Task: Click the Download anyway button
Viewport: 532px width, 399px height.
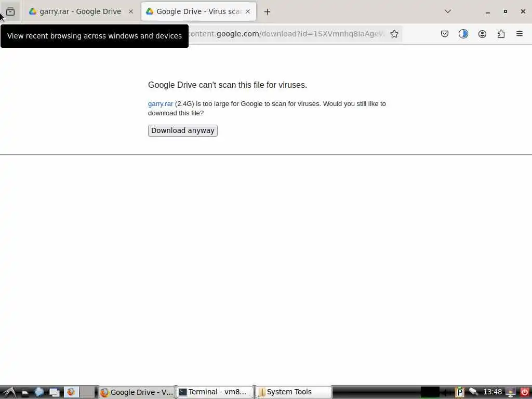Action: 182,130
